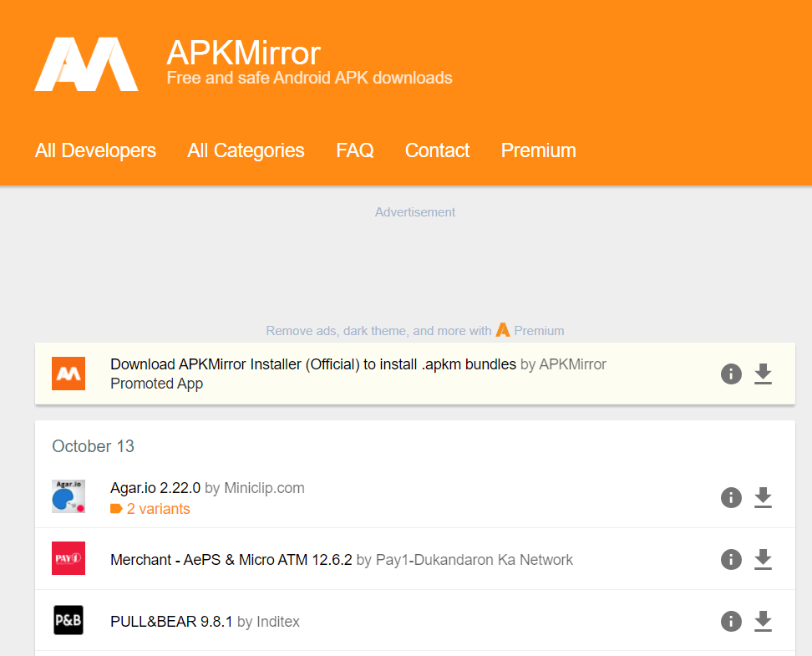Click the orange Premium logo icon

coord(502,330)
